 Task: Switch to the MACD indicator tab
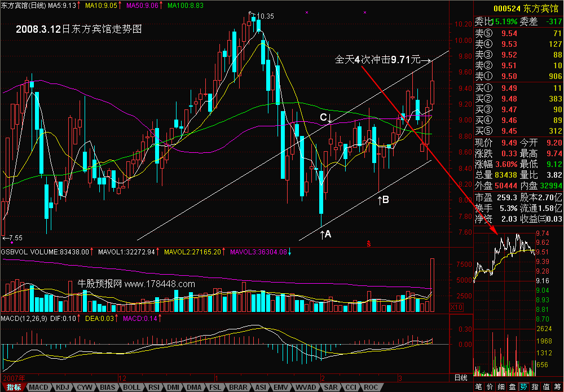pyautogui.click(x=38, y=387)
